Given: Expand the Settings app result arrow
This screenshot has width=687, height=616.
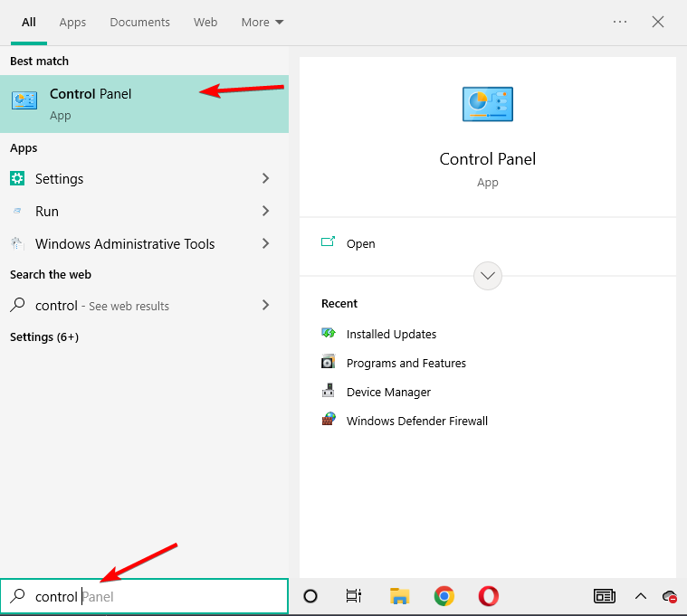Looking at the screenshot, I should [x=265, y=179].
